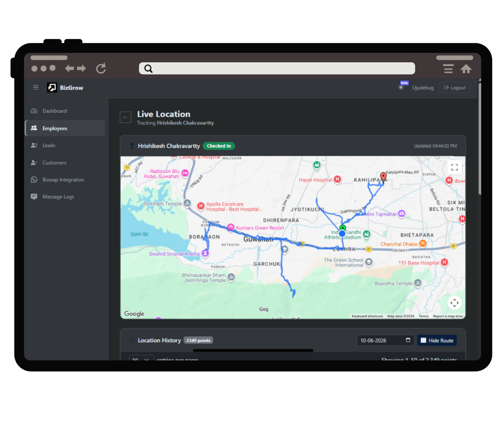Open the Ujudebug user profile
The image size is (504, 423).
[x=423, y=87]
